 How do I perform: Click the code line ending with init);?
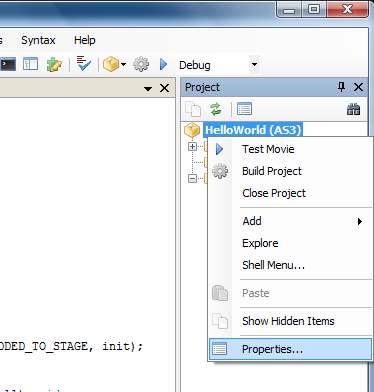[71, 346]
